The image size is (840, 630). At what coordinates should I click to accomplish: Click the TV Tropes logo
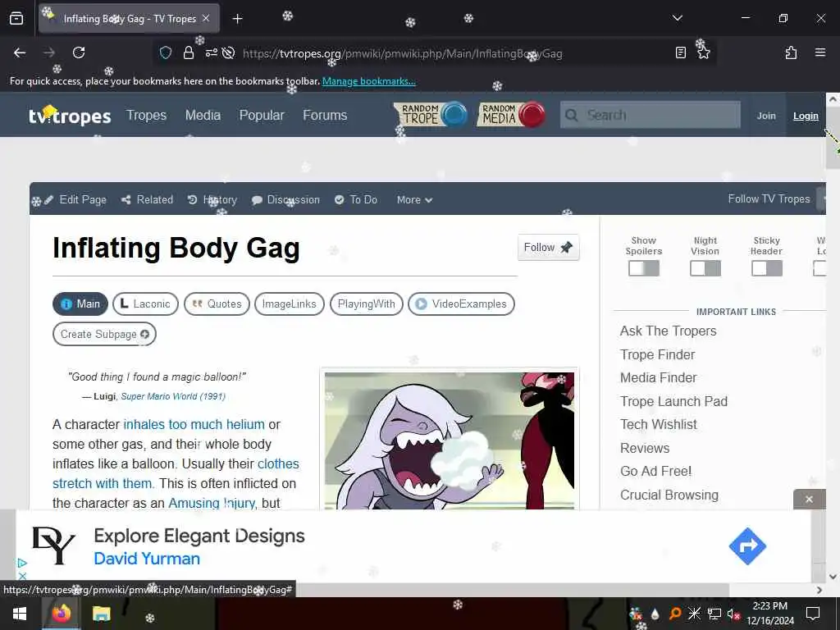tap(70, 115)
